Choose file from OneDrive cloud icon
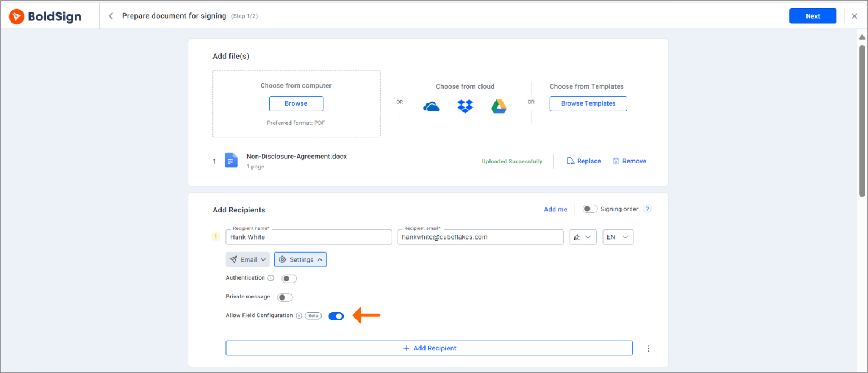 click(x=431, y=107)
